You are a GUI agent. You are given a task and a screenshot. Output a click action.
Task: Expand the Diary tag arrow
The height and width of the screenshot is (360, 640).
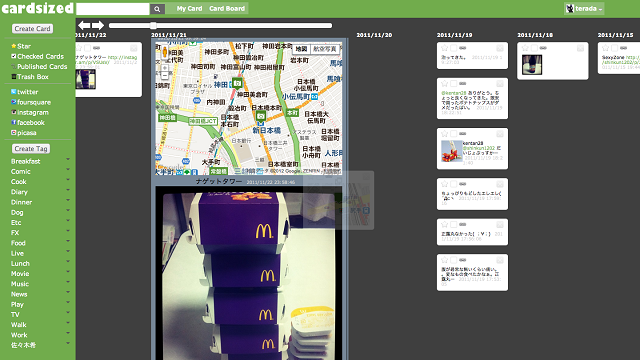68,190
